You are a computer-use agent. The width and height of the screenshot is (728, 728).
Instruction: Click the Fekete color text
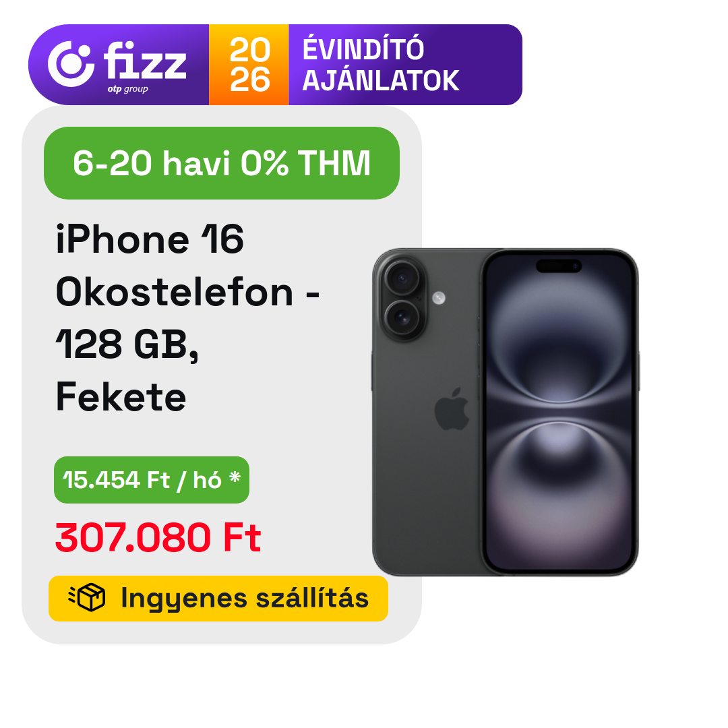(121, 397)
